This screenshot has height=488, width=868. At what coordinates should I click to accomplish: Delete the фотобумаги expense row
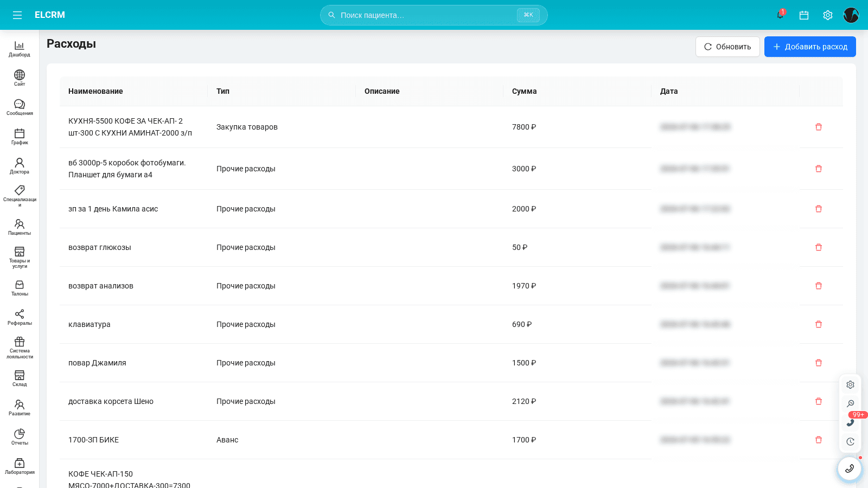[819, 169]
